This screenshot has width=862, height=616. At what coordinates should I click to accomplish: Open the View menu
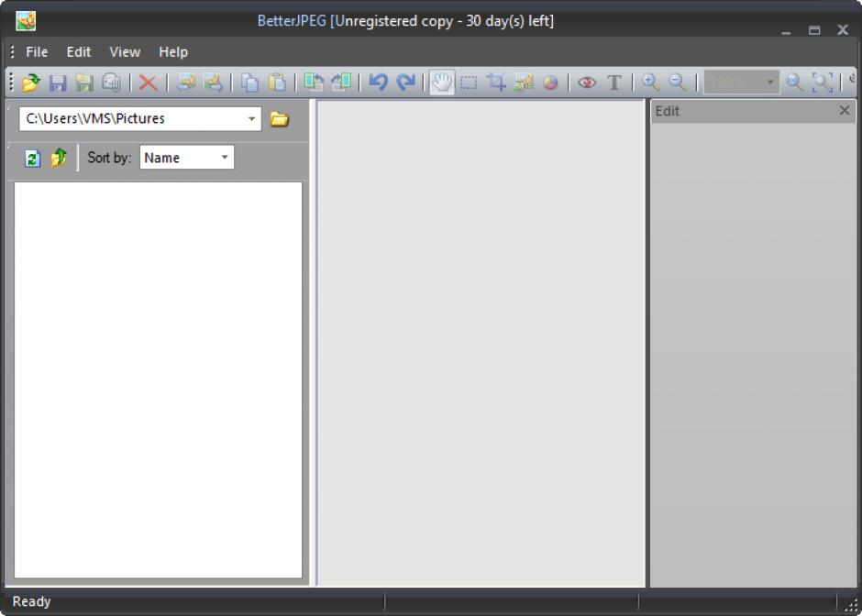125,52
